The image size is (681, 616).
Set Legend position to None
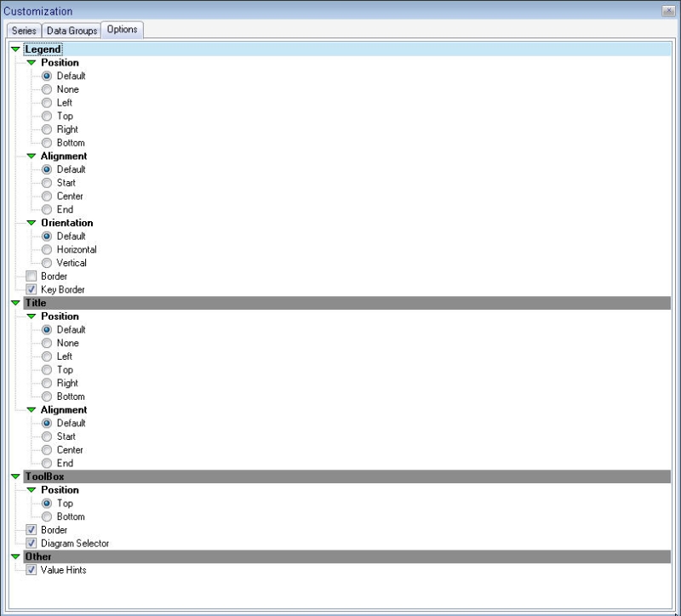[47, 89]
